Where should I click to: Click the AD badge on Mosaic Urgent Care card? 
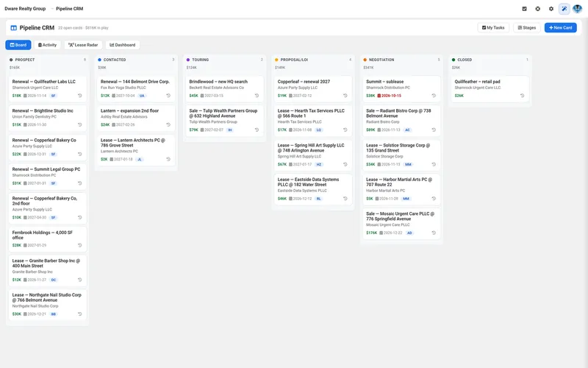click(x=409, y=233)
